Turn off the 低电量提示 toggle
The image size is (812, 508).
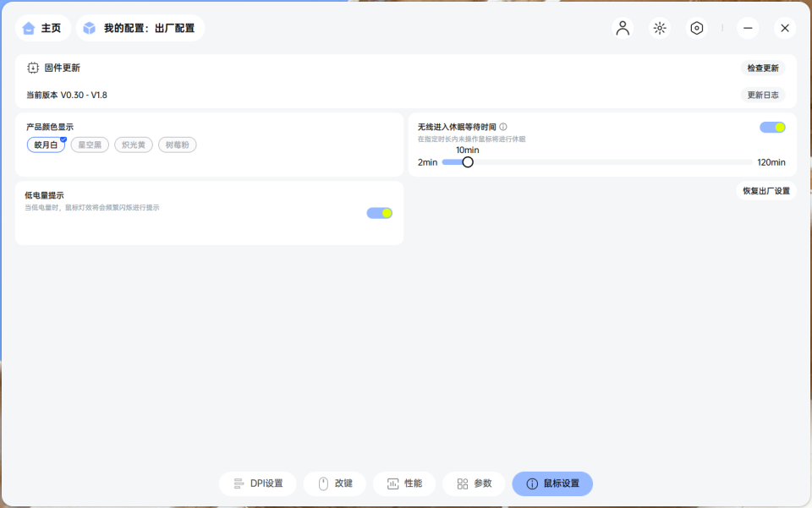point(379,212)
